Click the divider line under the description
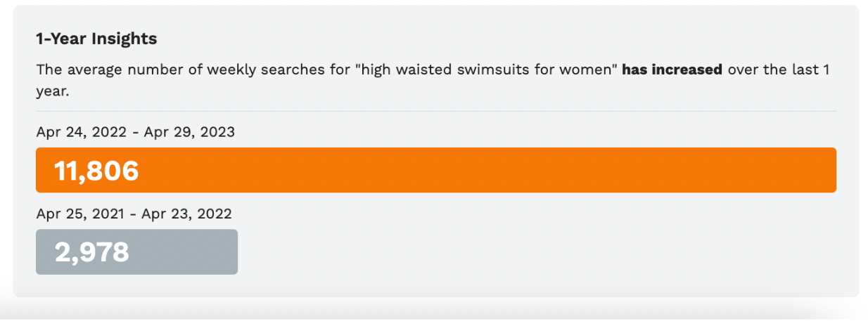 pyautogui.click(x=436, y=111)
